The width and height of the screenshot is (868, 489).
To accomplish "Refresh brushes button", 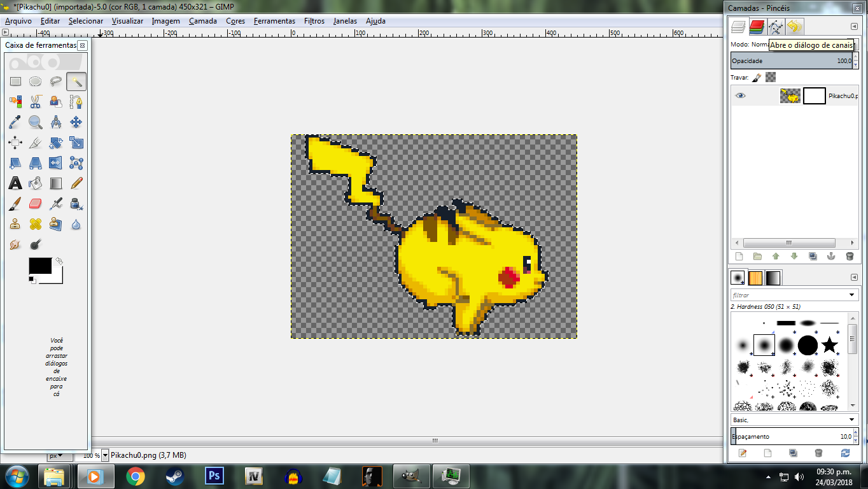I will [845, 453].
